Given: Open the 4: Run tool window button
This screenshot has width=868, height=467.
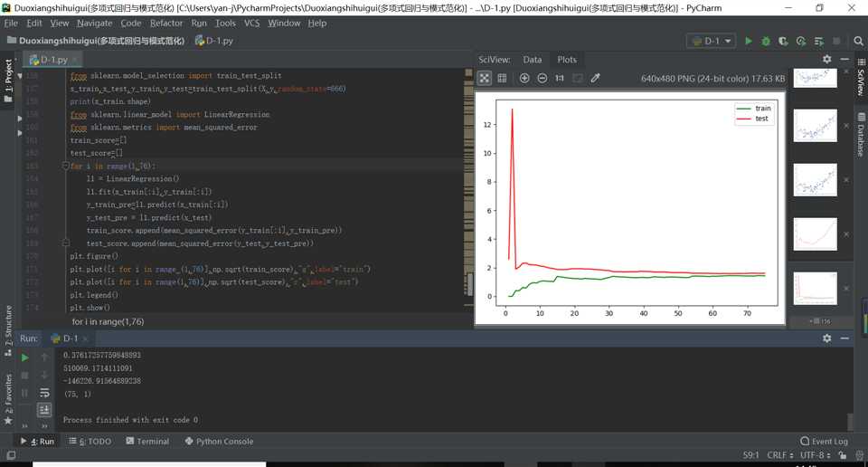Looking at the screenshot, I should coord(37,442).
